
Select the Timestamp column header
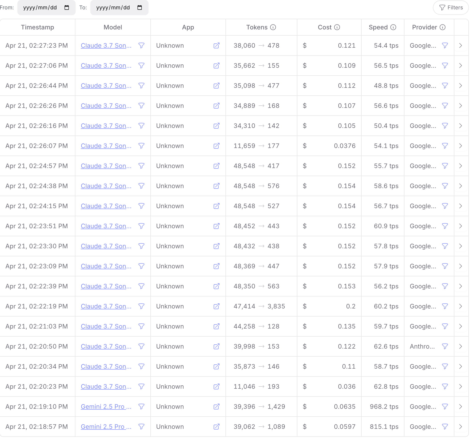[38, 27]
